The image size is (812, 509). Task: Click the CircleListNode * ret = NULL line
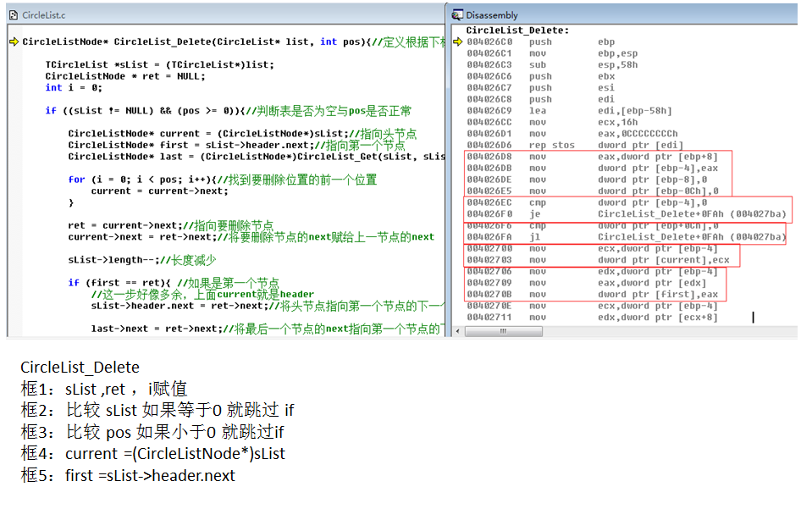point(124,76)
